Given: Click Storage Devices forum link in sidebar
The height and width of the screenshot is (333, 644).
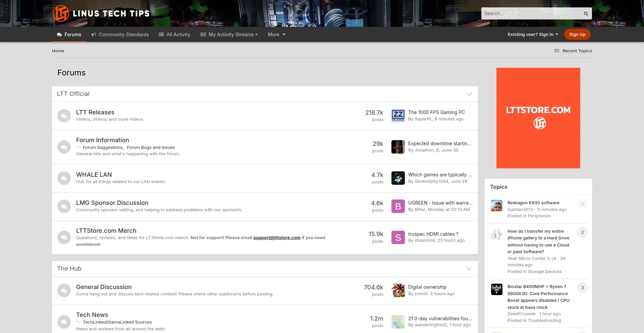Looking at the screenshot, I should 545,272.
